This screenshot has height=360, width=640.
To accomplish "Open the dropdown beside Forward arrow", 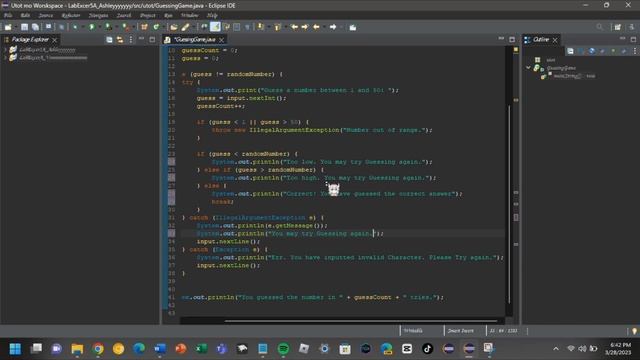I will pyautogui.click(x=341, y=27).
